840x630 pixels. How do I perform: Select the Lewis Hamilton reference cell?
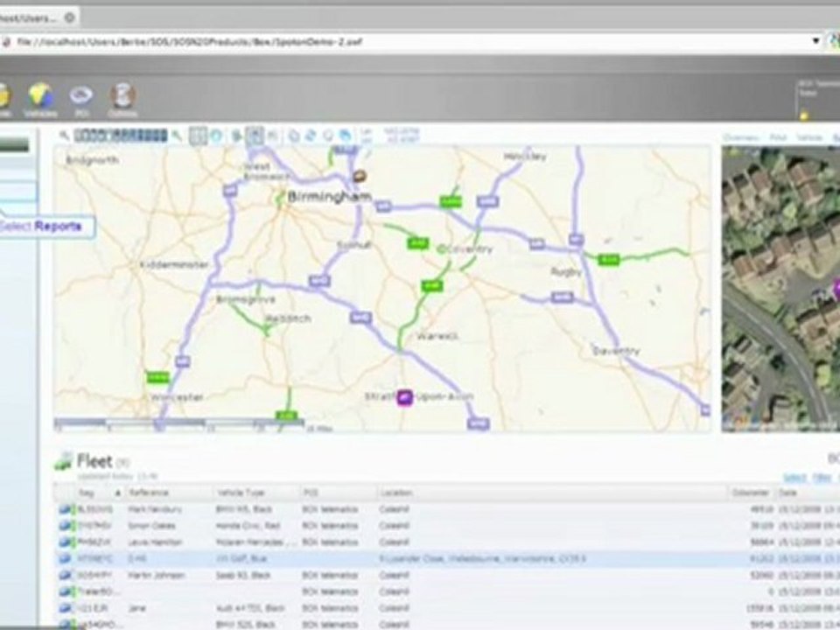pos(155,542)
